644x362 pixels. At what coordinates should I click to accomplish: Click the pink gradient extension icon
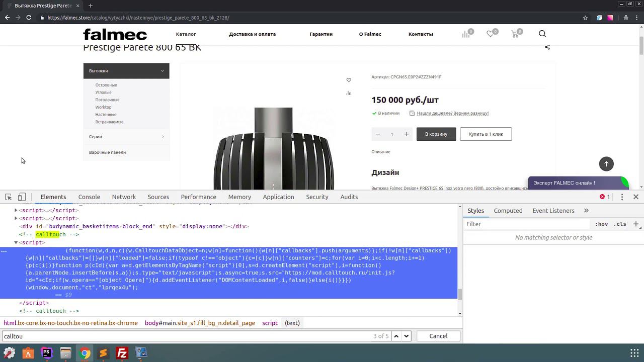tap(610, 18)
